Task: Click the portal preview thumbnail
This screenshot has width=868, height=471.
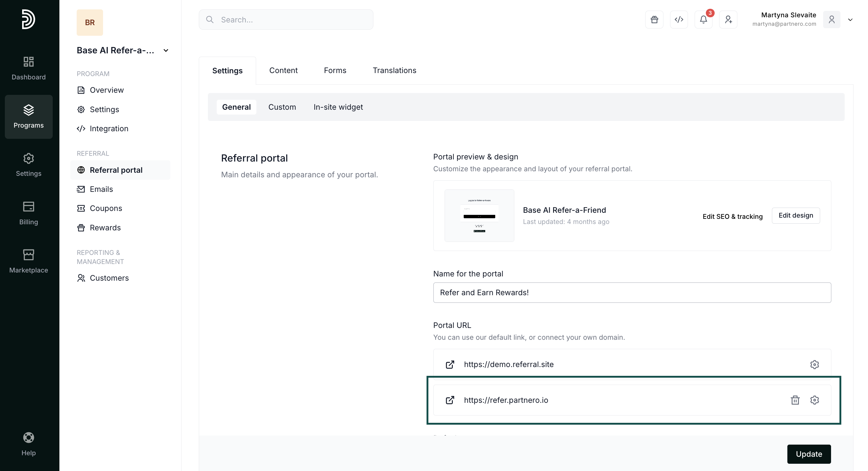Action: pyautogui.click(x=479, y=215)
